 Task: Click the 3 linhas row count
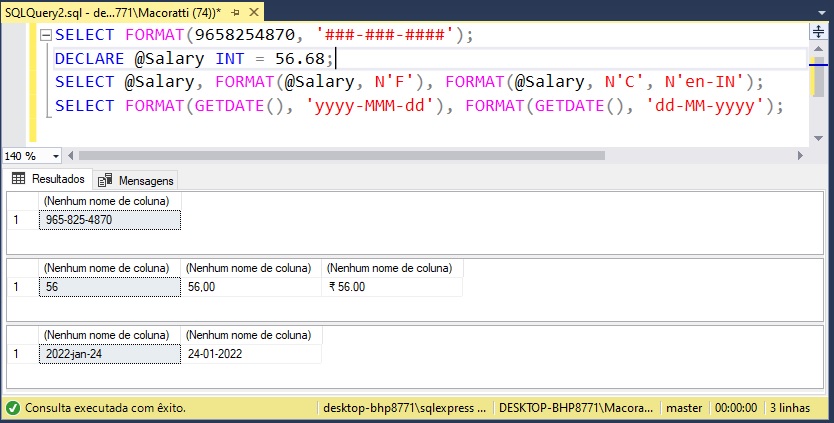tap(790, 408)
